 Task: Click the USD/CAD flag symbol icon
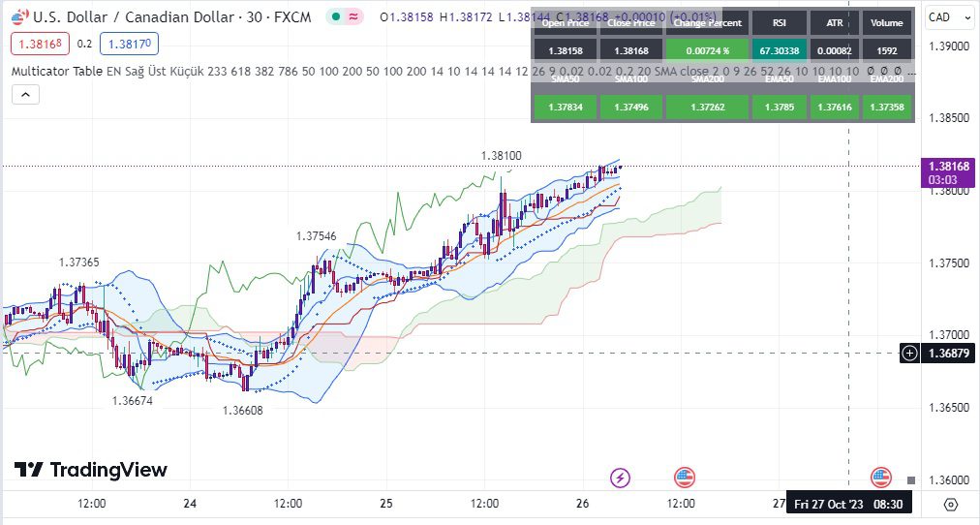coord(19,16)
